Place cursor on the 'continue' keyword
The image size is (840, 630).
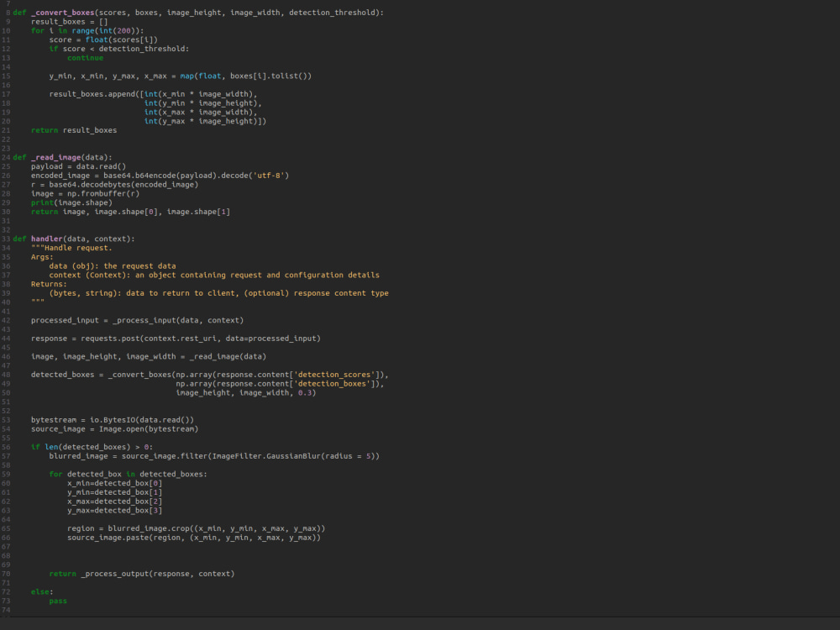click(x=85, y=58)
